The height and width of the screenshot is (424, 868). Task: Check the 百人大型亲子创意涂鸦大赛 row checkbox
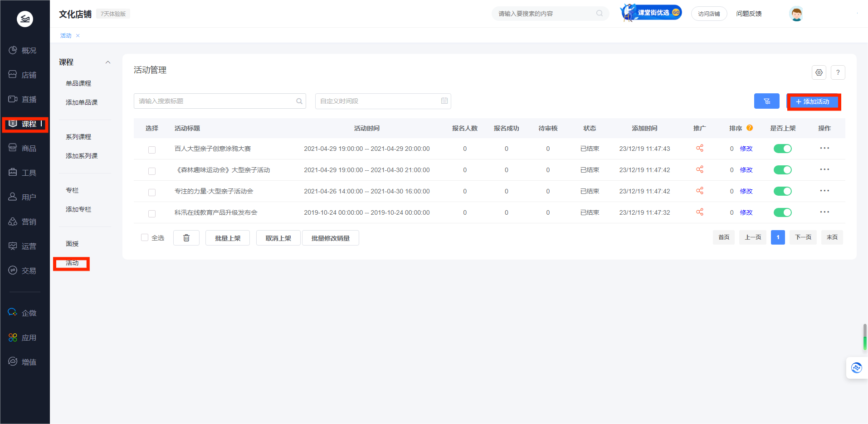click(x=152, y=149)
